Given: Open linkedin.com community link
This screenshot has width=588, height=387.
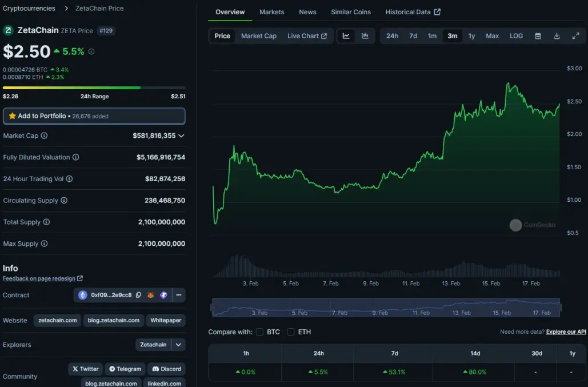Looking at the screenshot, I should tap(164, 383).
